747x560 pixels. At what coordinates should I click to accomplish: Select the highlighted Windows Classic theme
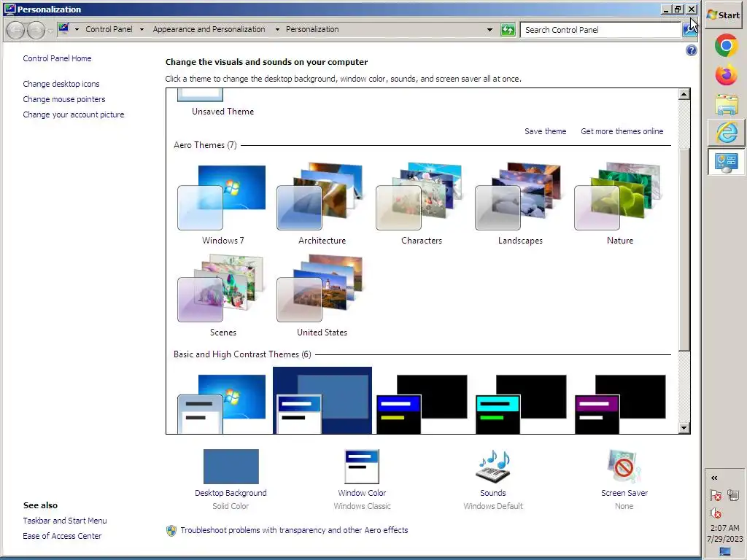click(x=322, y=400)
